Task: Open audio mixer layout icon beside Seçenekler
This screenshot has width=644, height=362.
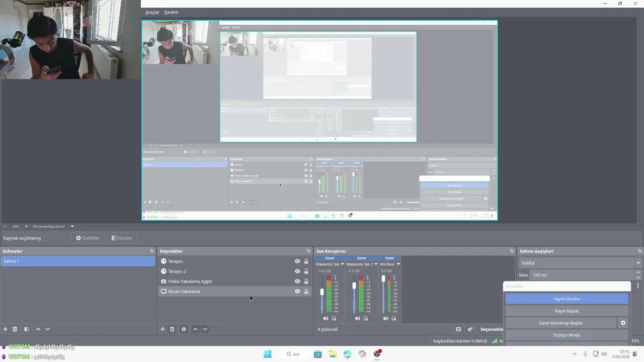Action: [x=458, y=329]
